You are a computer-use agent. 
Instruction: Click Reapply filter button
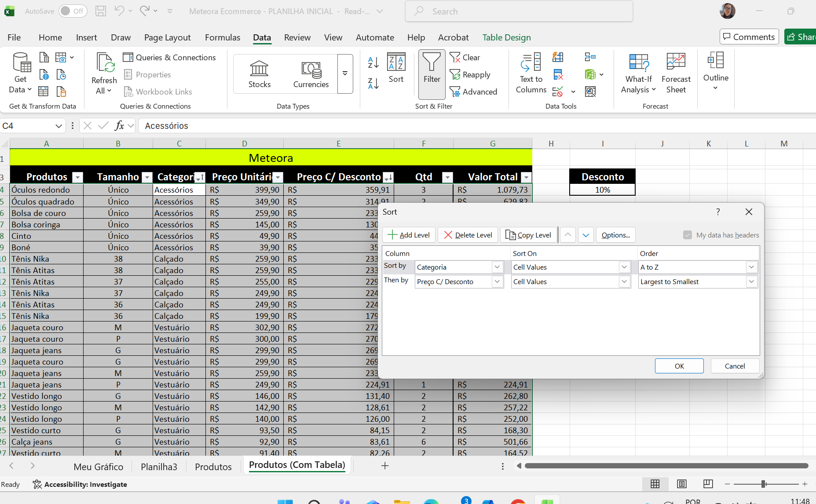point(470,75)
